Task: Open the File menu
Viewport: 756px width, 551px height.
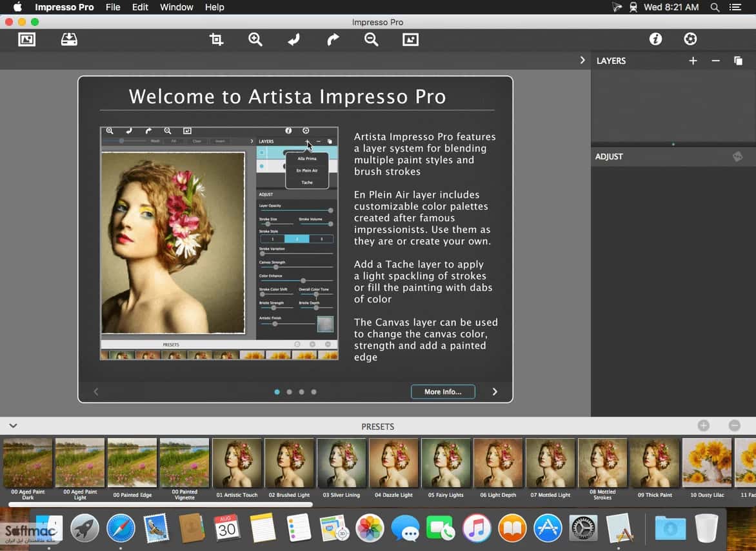Action: point(113,7)
